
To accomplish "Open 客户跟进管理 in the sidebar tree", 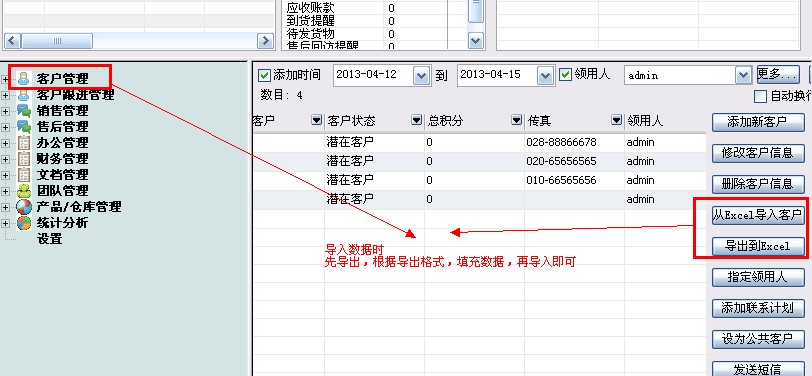I will [x=75, y=95].
